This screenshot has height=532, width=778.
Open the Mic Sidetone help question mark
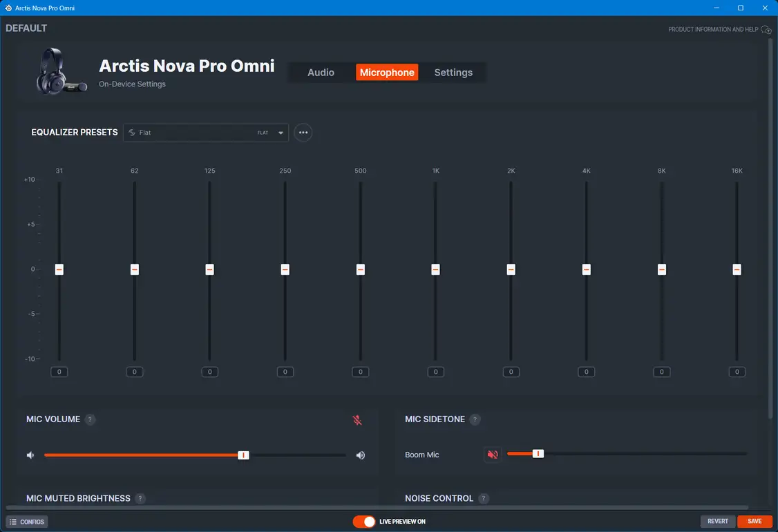pyautogui.click(x=475, y=419)
